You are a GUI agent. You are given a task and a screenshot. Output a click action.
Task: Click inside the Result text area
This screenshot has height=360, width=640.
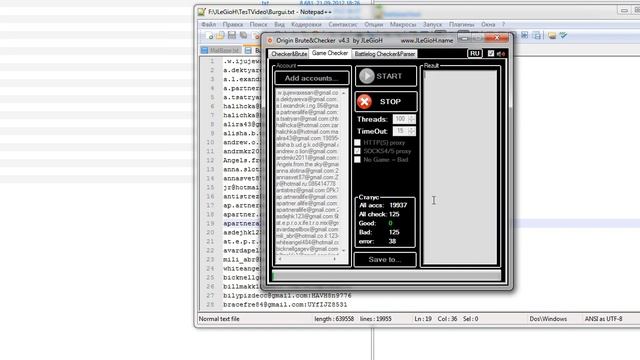pyautogui.click(x=460, y=167)
